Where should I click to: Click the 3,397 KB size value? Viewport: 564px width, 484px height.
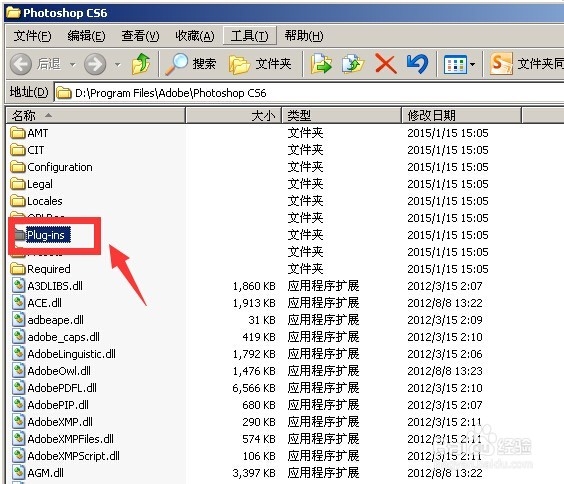(x=254, y=473)
